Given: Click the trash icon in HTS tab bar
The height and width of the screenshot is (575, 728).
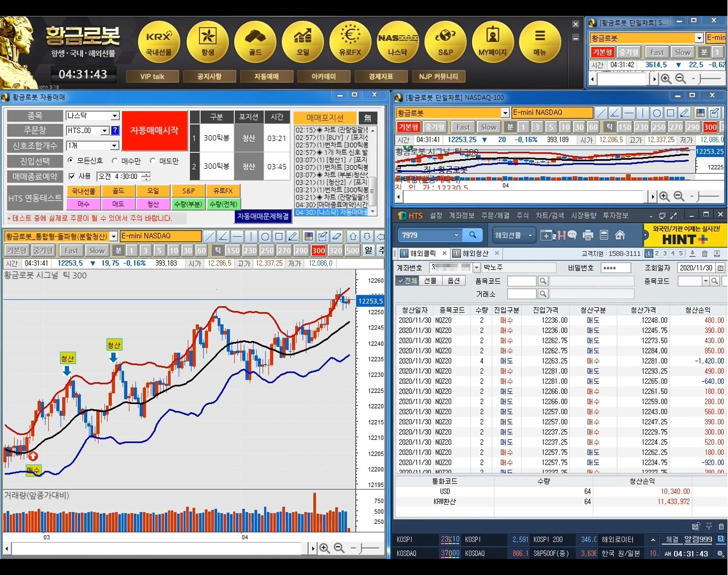Looking at the screenshot, I should point(705,253).
